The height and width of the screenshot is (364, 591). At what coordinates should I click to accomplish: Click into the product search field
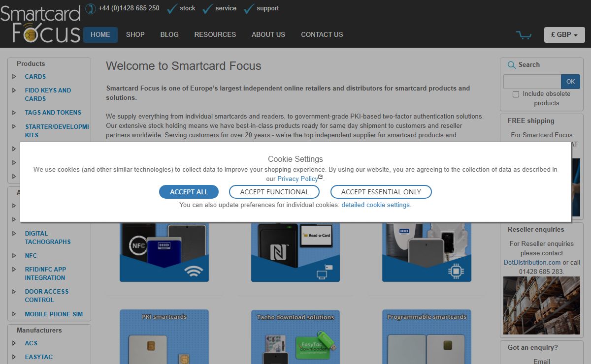pyautogui.click(x=532, y=82)
